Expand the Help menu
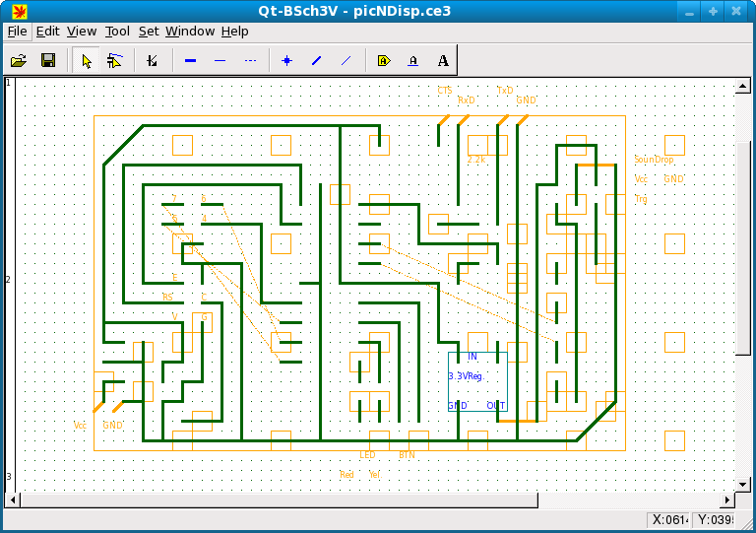The image size is (756, 533). pos(234,32)
